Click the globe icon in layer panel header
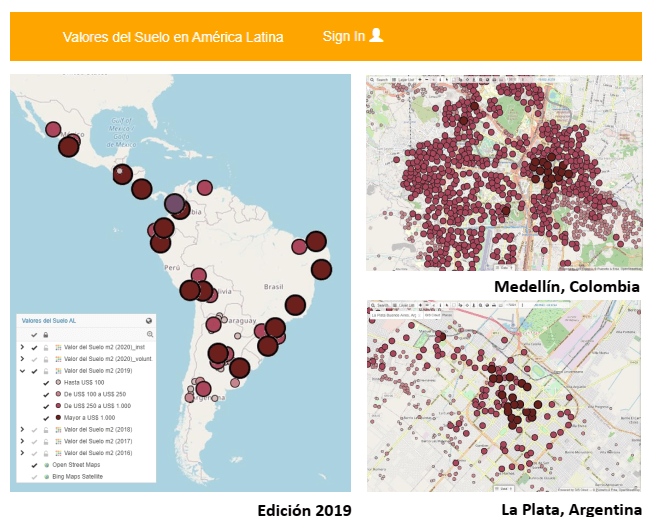The height and width of the screenshot is (524, 651). click(x=149, y=322)
